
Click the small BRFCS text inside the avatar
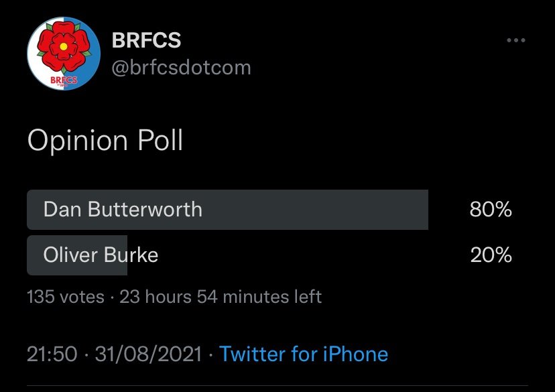click(64, 80)
